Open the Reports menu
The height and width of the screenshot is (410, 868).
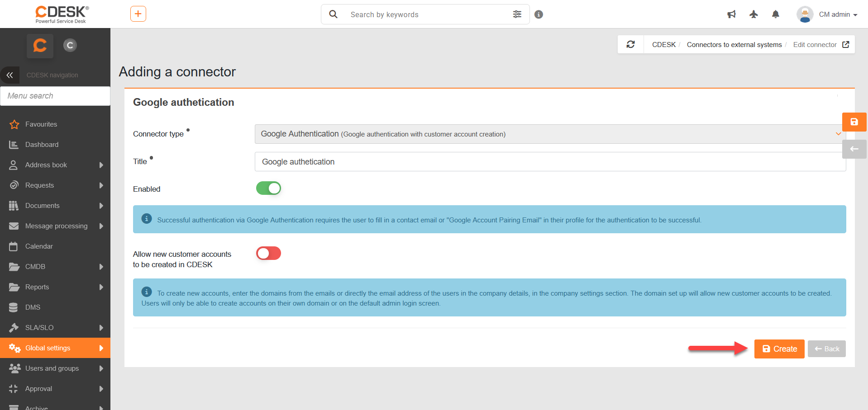(37, 287)
